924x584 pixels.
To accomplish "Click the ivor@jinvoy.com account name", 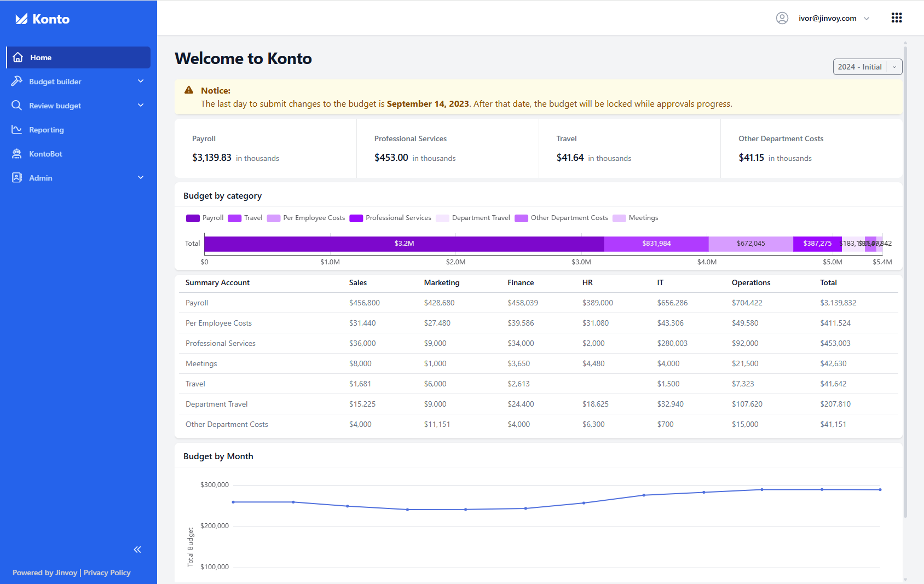I will click(x=827, y=18).
